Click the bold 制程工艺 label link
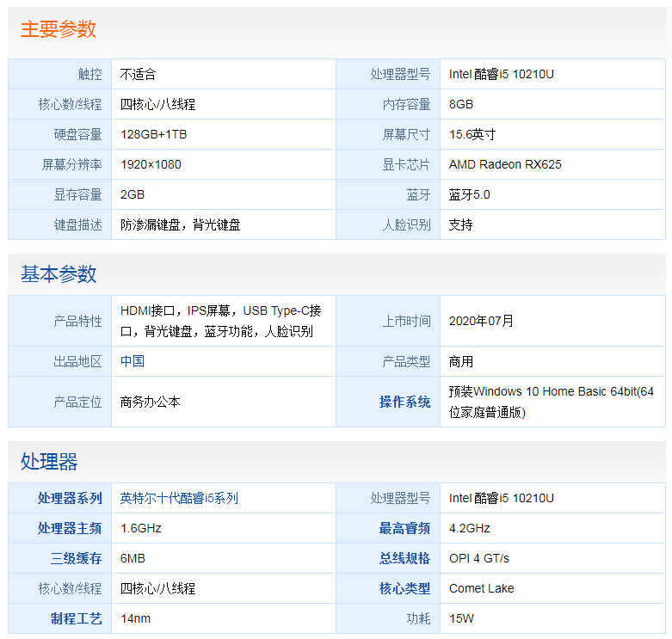 tap(76, 618)
